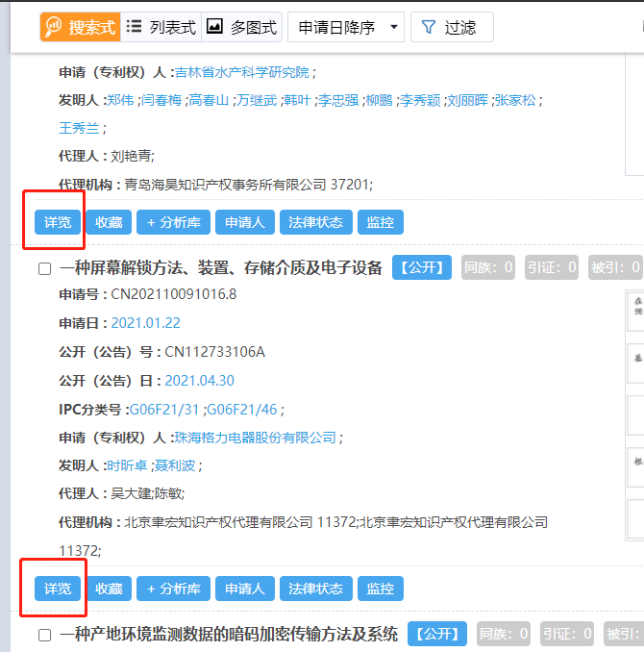Image resolution: width=644 pixels, height=652 pixels.
Task: Open applicant link 珠海格力电器股份有限公司
Action: click(256, 438)
